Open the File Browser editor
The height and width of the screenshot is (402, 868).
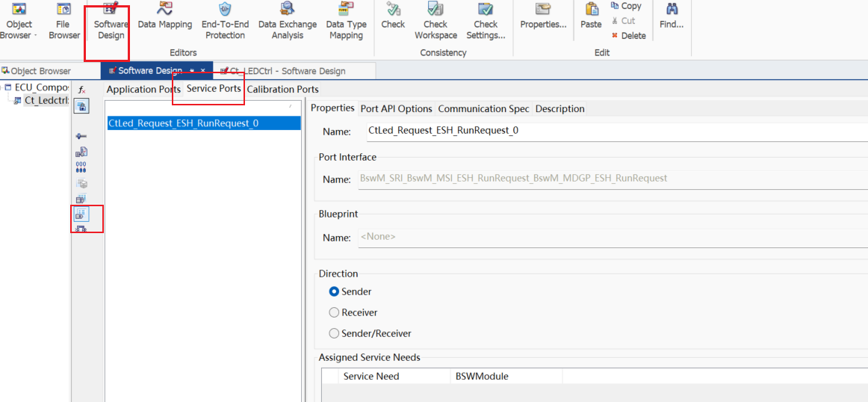tap(63, 21)
